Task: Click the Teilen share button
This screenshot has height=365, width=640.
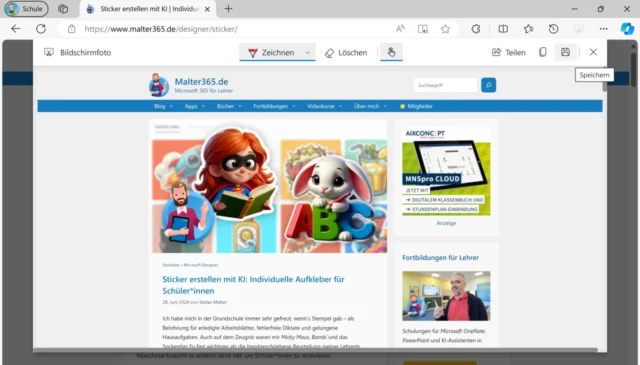Action: [509, 52]
